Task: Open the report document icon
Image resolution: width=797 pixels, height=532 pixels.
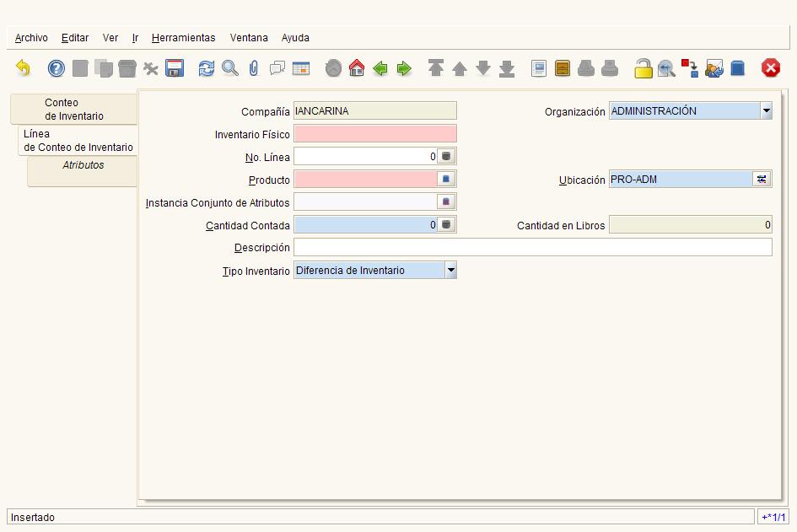Action: (x=539, y=68)
